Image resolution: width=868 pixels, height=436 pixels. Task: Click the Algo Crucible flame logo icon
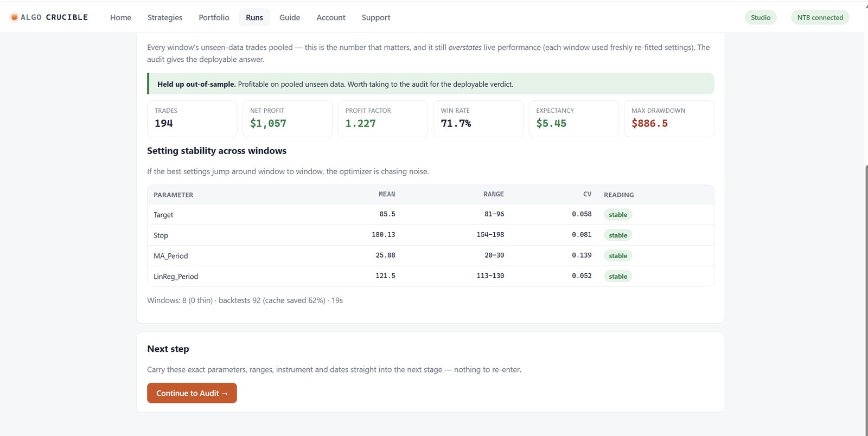coord(14,17)
